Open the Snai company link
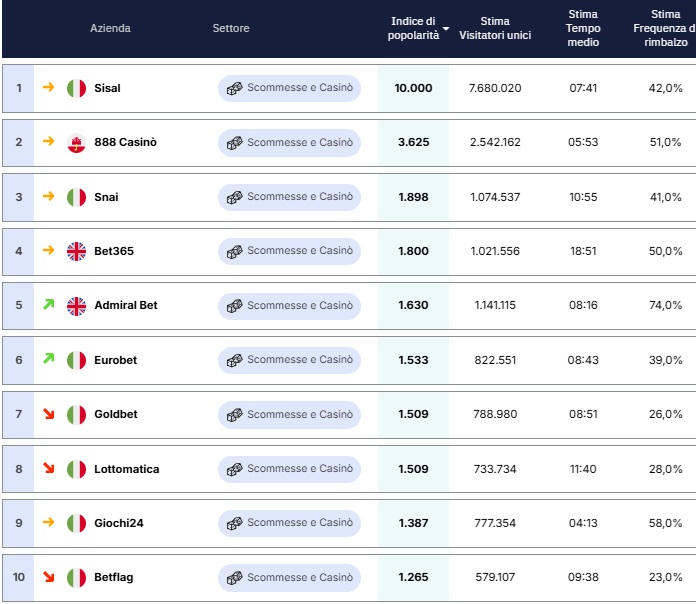The image size is (696, 604). pyautogui.click(x=106, y=197)
